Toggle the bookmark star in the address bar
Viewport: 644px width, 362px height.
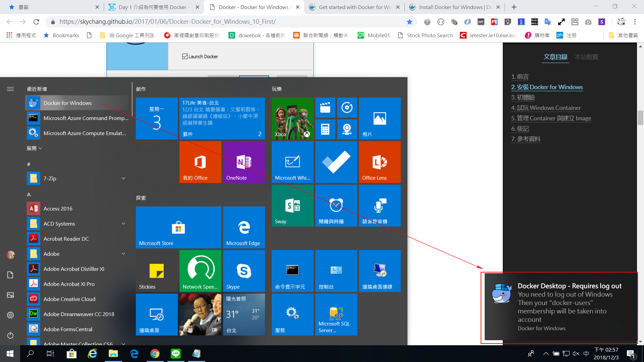(409, 21)
